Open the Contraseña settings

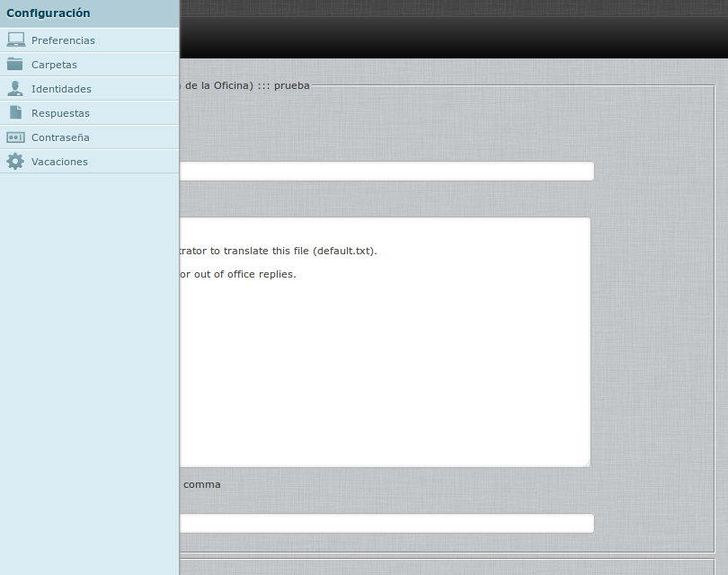tap(89, 137)
